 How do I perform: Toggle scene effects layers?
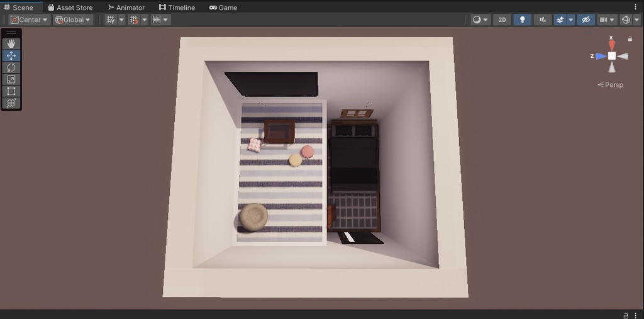(560, 20)
